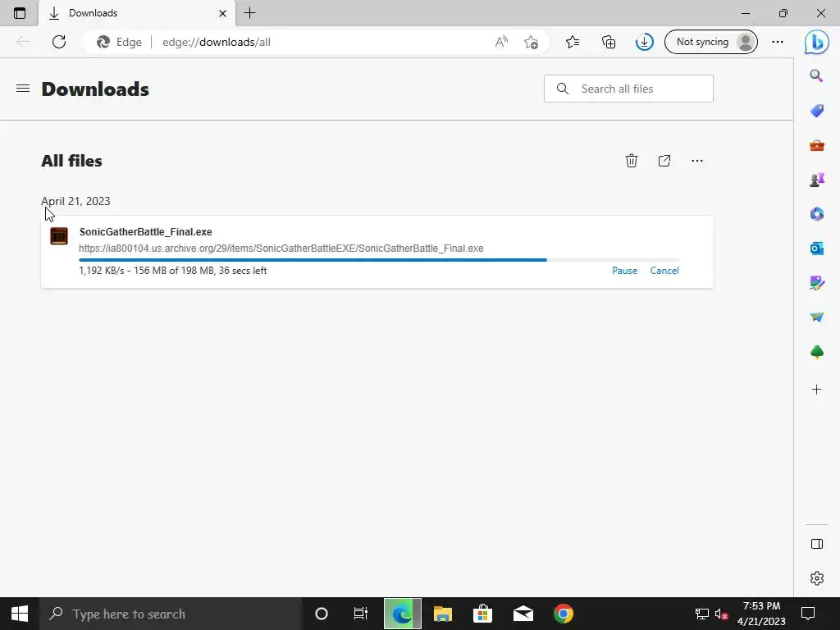
Task: Open More options in All files
Action: 697,161
